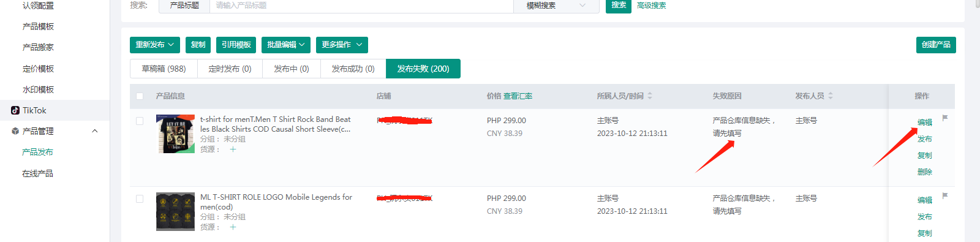
Task: Open the Beatles t-shirt product thumbnail
Action: pyautogui.click(x=175, y=134)
